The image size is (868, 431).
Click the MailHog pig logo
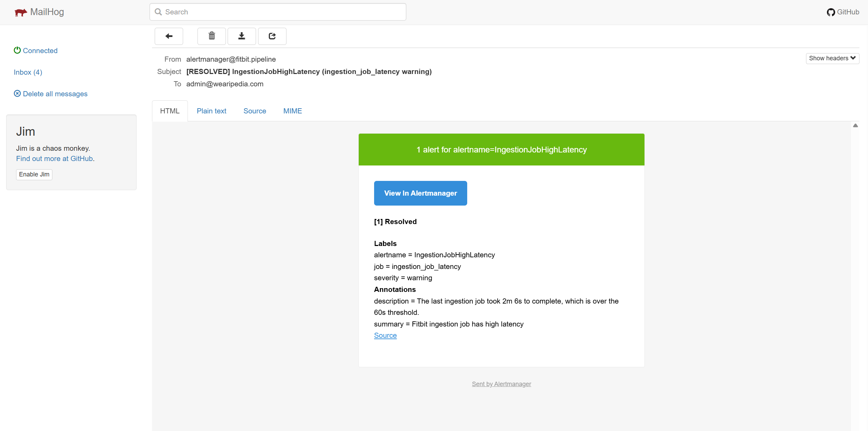coord(21,12)
